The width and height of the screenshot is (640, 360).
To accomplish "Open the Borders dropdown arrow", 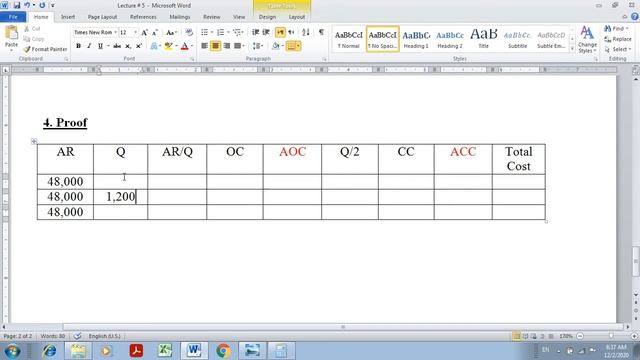I will point(299,46).
